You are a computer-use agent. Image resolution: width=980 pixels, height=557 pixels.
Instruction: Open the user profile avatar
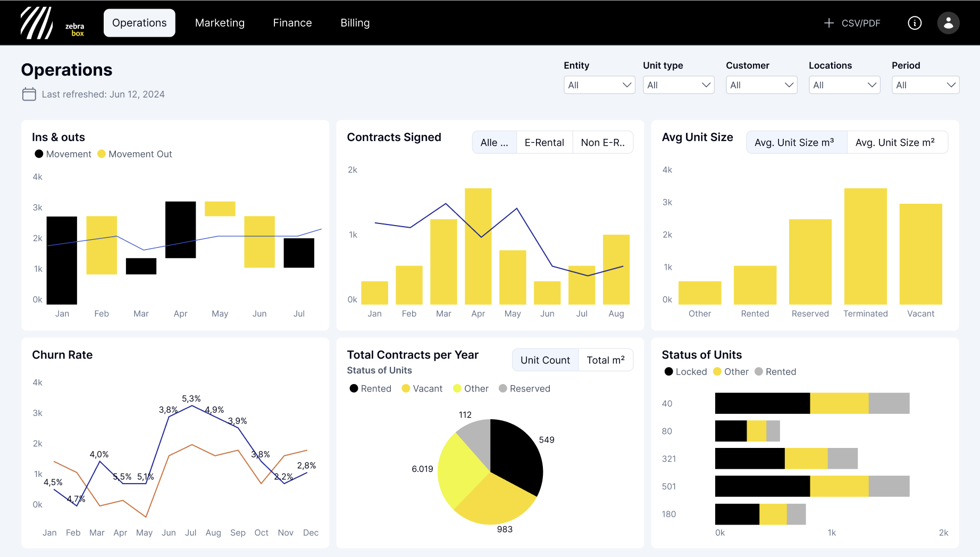click(948, 23)
